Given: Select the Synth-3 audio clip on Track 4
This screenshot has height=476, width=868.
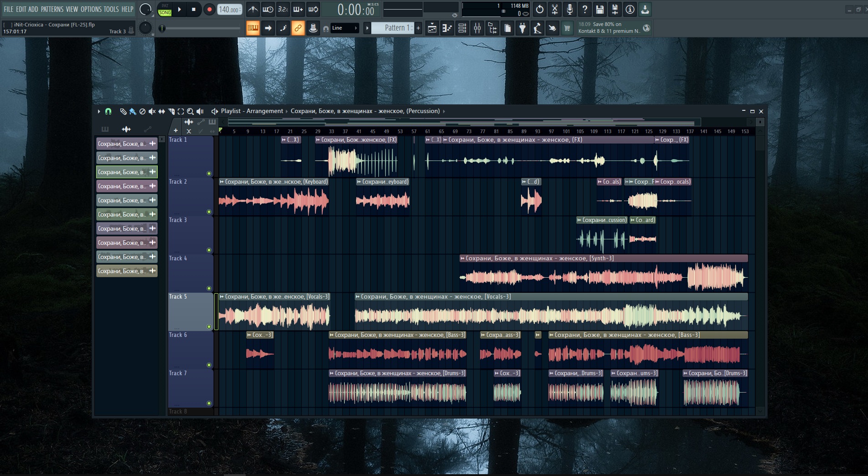Looking at the screenshot, I should pyautogui.click(x=604, y=273).
